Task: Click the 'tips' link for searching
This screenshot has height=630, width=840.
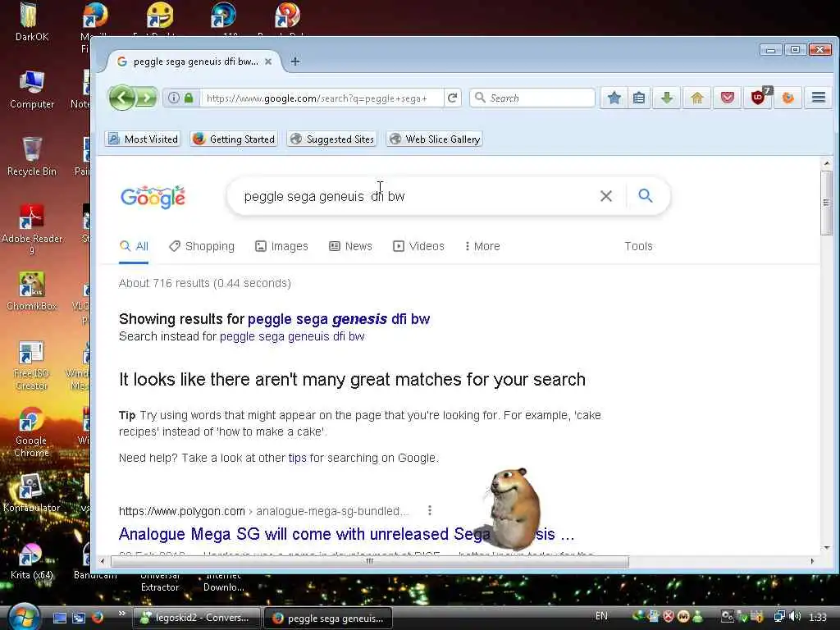Action: [297, 458]
